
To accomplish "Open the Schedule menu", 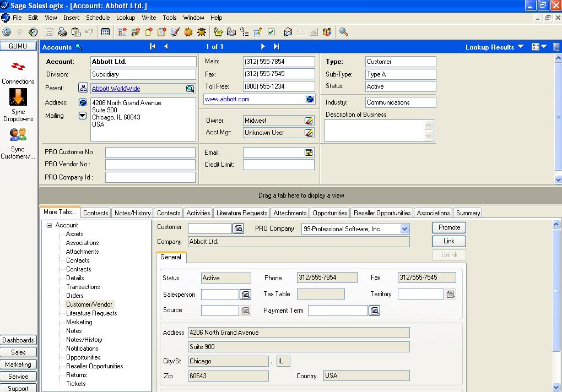I will pyautogui.click(x=98, y=18).
